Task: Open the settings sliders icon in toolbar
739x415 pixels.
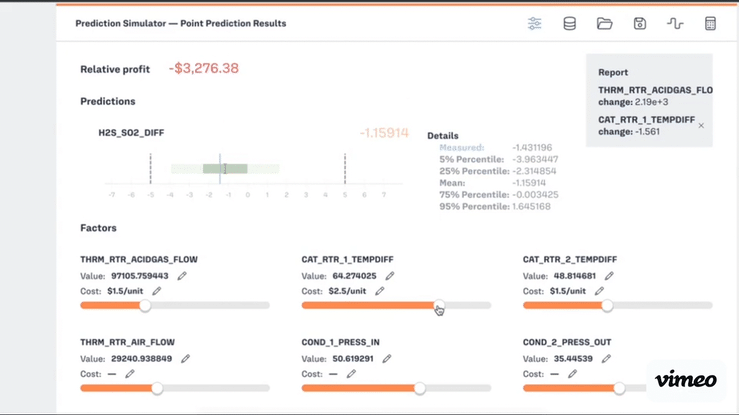Action: click(x=535, y=24)
